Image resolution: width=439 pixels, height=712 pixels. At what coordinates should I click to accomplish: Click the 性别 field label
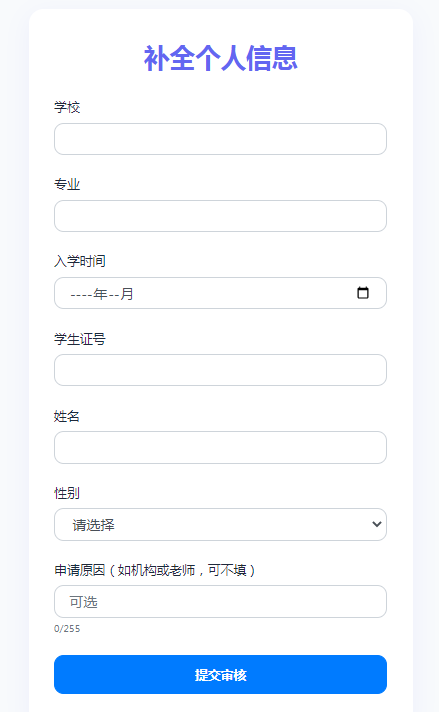tap(67, 493)
